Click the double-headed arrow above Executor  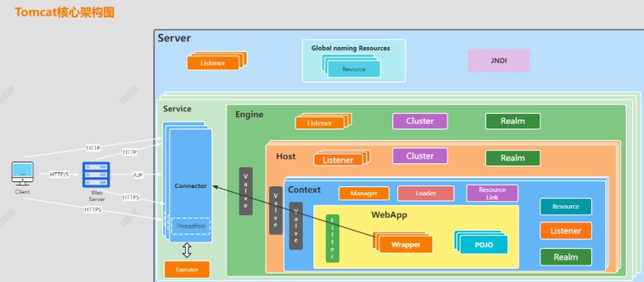(187, 250)
